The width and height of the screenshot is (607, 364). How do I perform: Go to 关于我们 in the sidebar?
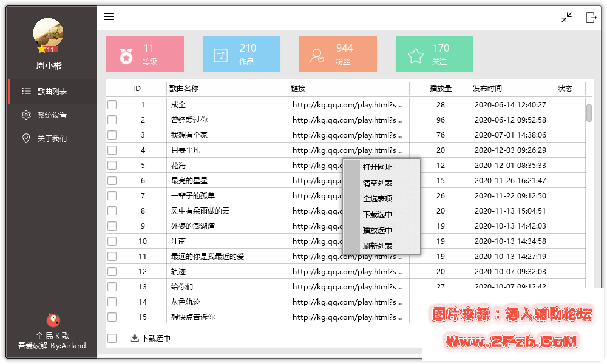(x=52, y=139)
